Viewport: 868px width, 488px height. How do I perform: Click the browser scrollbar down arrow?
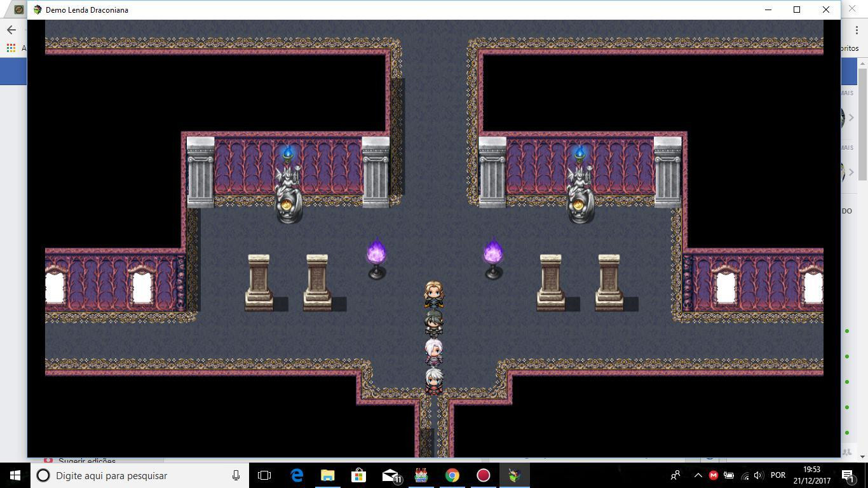click(862, 456)
